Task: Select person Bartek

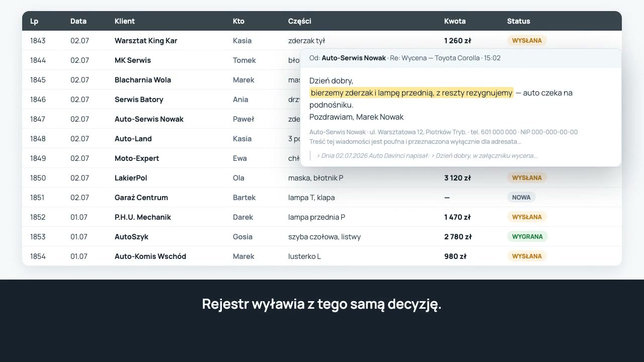Action: 245,198
